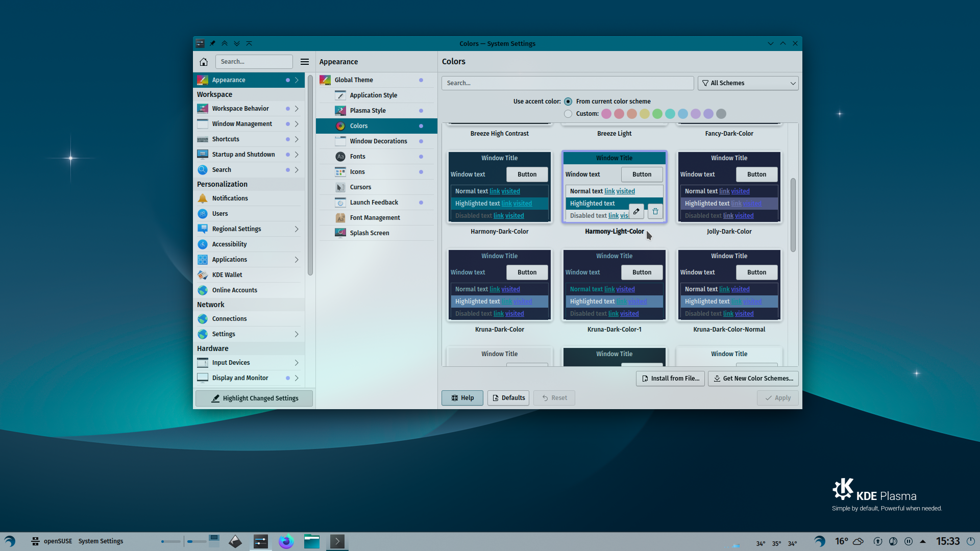Viewport: 980px width, 551px height.
Task: Edit Harmony-Light-Color with the pencil icon
Action: click(636, 211)
